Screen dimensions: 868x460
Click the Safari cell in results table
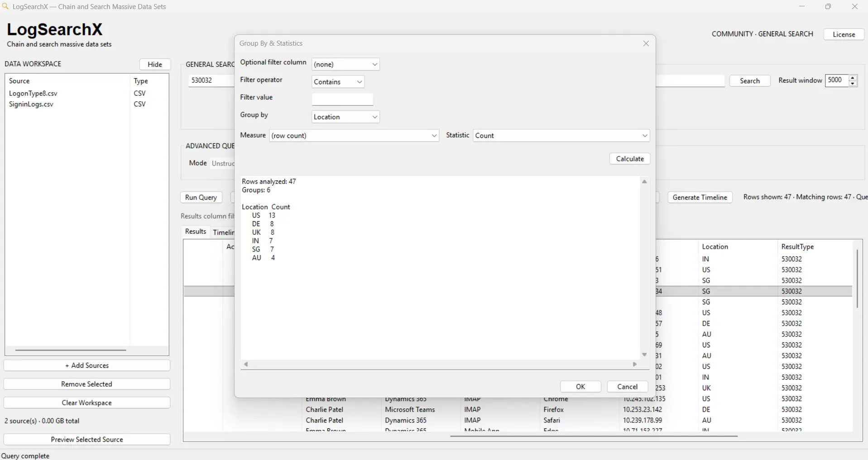(x=551, y=420)
